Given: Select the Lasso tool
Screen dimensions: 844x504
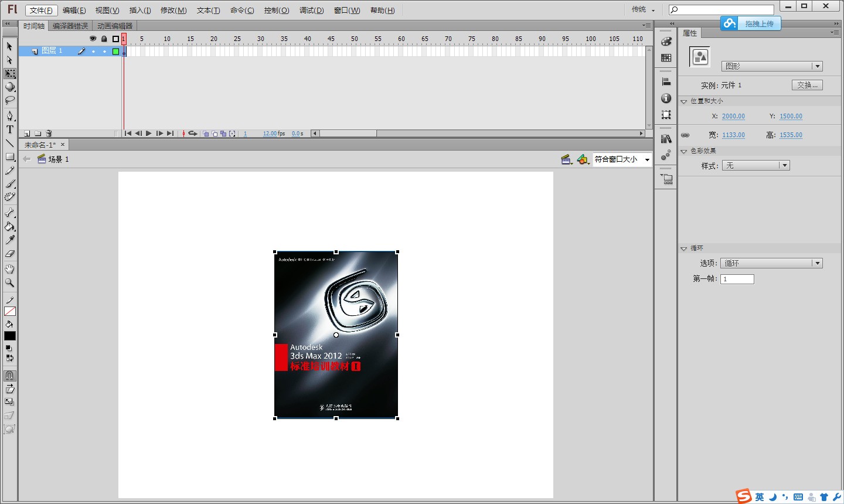Looking at the screenshot, I should (x=10, y=101).
